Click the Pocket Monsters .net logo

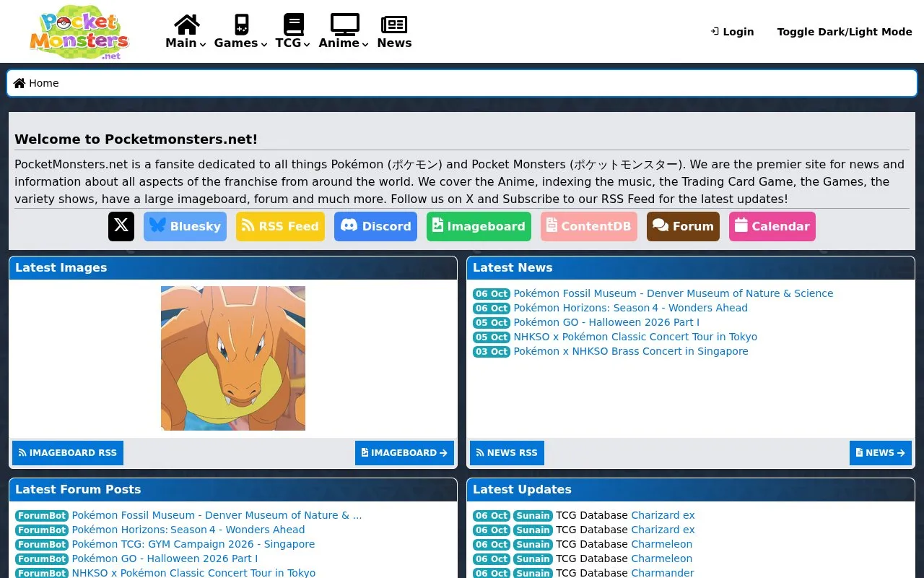[79, 33]
